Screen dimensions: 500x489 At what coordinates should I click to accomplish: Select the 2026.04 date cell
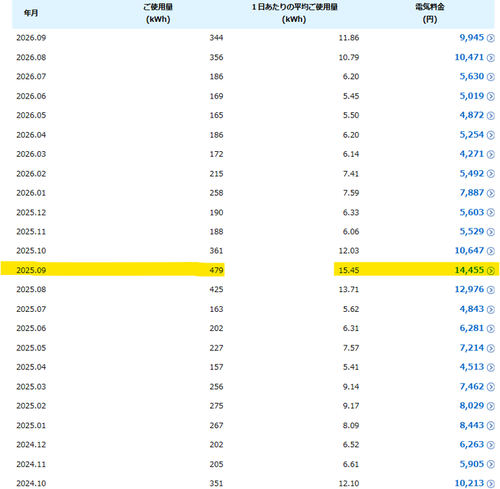[x=31, y=135]
